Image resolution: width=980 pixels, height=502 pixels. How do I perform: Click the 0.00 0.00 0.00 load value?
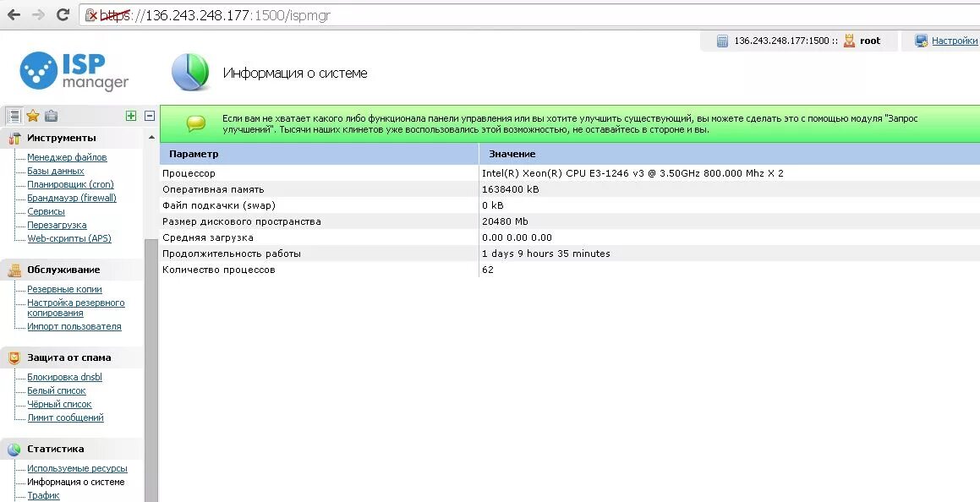[x=517, y=237]
